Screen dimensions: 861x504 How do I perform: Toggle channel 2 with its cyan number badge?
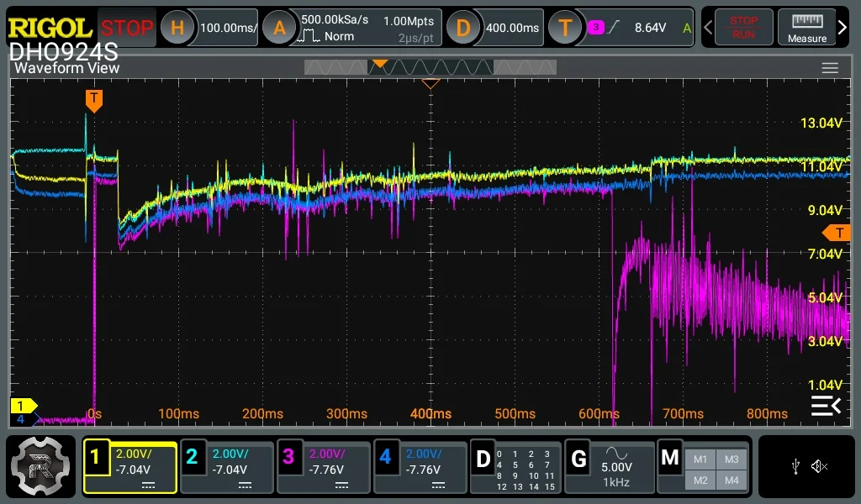pyautogui.click(x=192, y=457)
